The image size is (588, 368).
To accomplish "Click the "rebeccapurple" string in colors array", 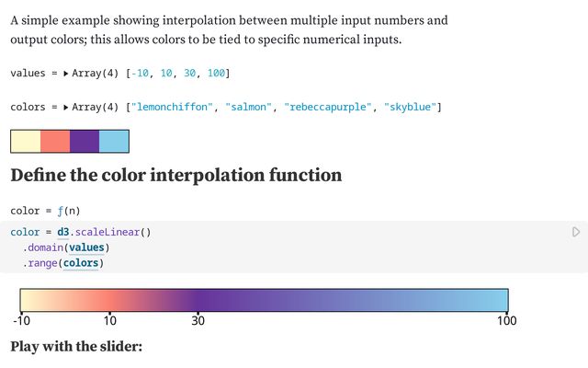I will click(327, 108).
